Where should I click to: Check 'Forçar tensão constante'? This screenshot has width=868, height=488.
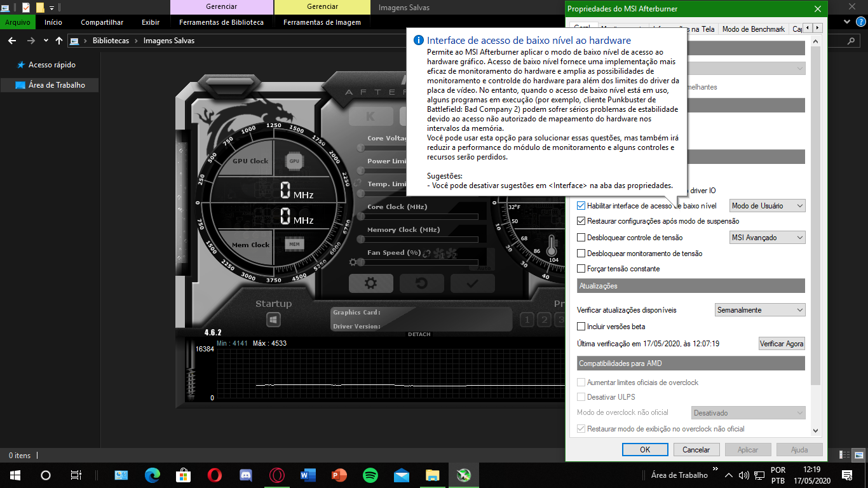[581, 269]
